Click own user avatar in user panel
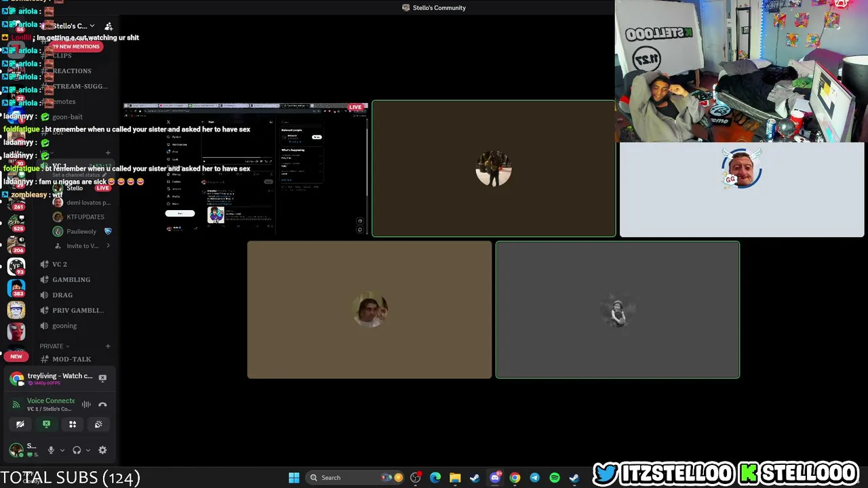This screenshot has height=488, width=868. pos(16,449)
